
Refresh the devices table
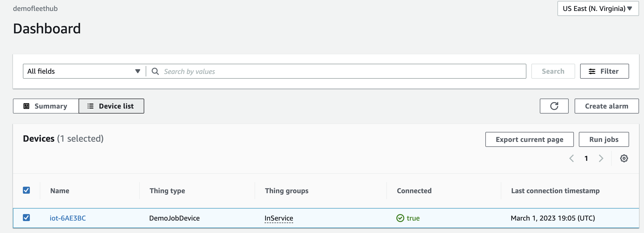554,106
